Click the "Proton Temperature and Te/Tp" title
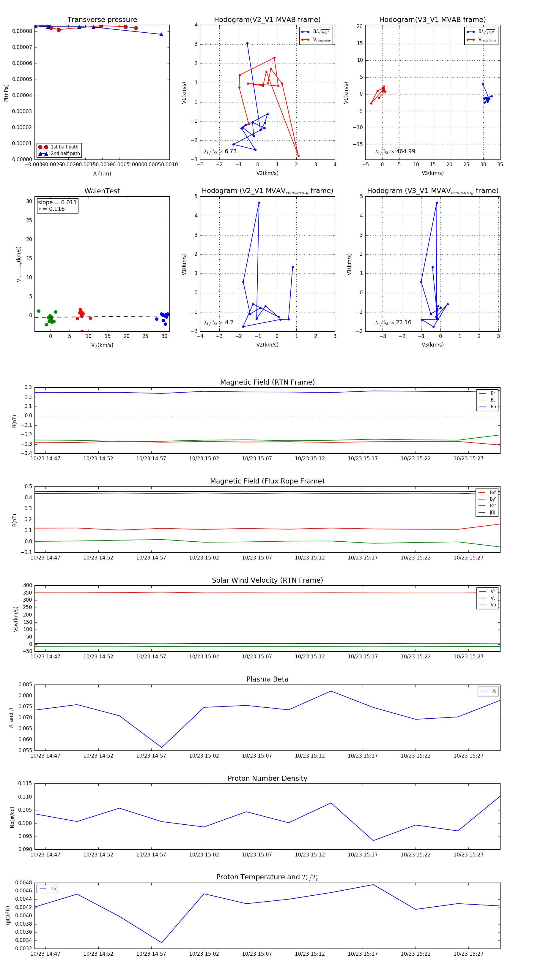The width and height of the screenshot is (535, 980). [x=267, y=877]
